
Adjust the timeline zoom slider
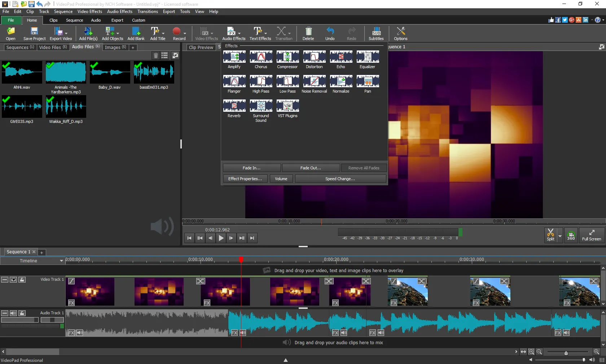(566, 353)
